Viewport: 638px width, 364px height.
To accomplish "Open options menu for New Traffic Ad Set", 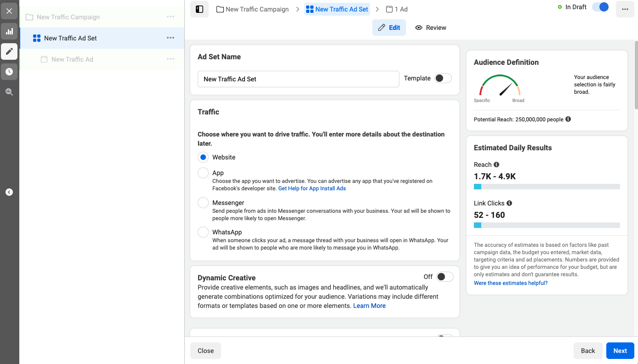I will pos(171,38).
